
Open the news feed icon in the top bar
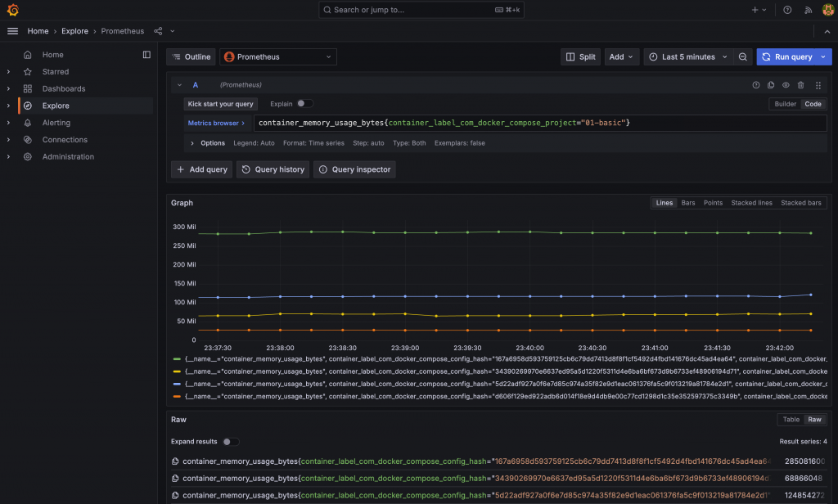(x=807, y=10)
